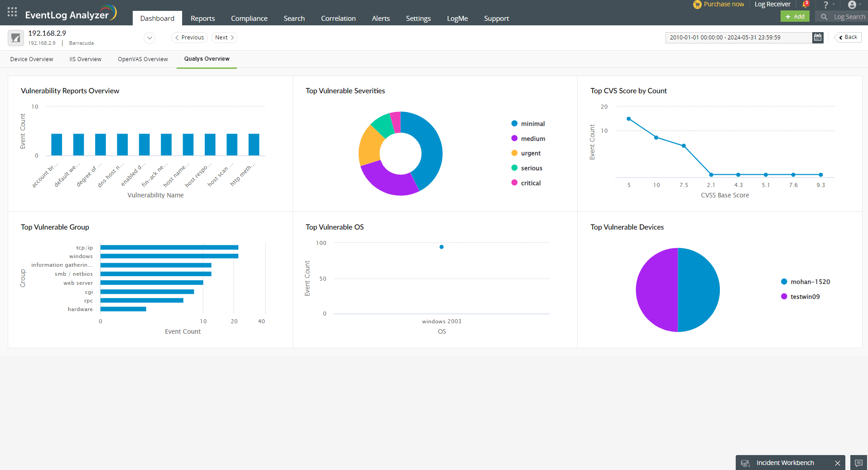Open the LogMe tab
Image resolution: width=868 pixels, height=470 pixels.
457,18
